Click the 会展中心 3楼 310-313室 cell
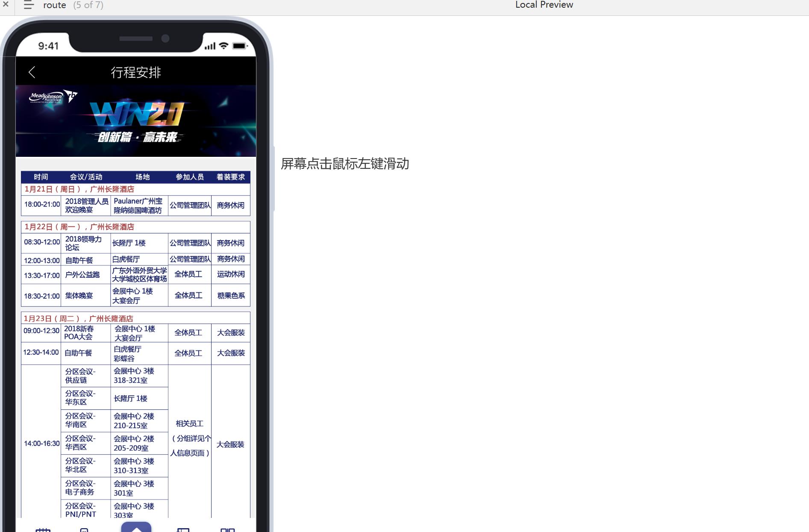Image resolution: width=809 pixels, height=532 pixels. click(x=139, y=466)
